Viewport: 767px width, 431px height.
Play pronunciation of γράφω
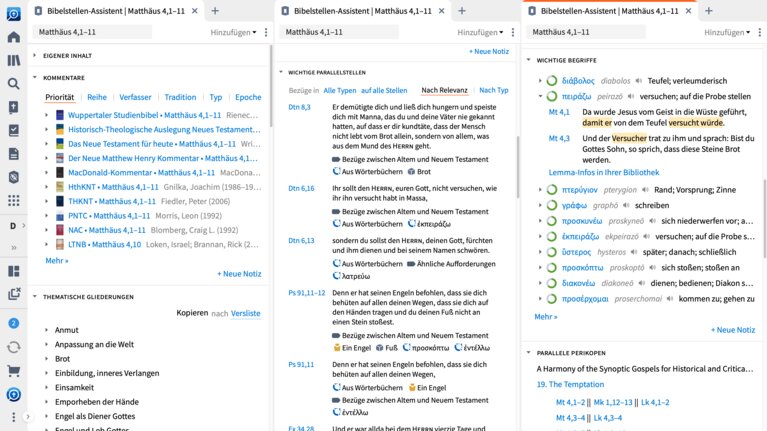point(627,205)
